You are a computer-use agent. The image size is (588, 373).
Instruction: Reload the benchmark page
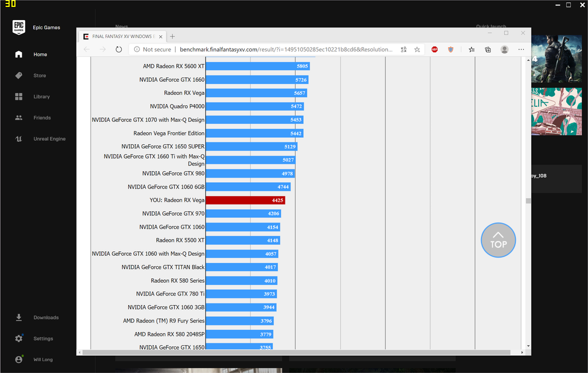click(x=118, y=49)
